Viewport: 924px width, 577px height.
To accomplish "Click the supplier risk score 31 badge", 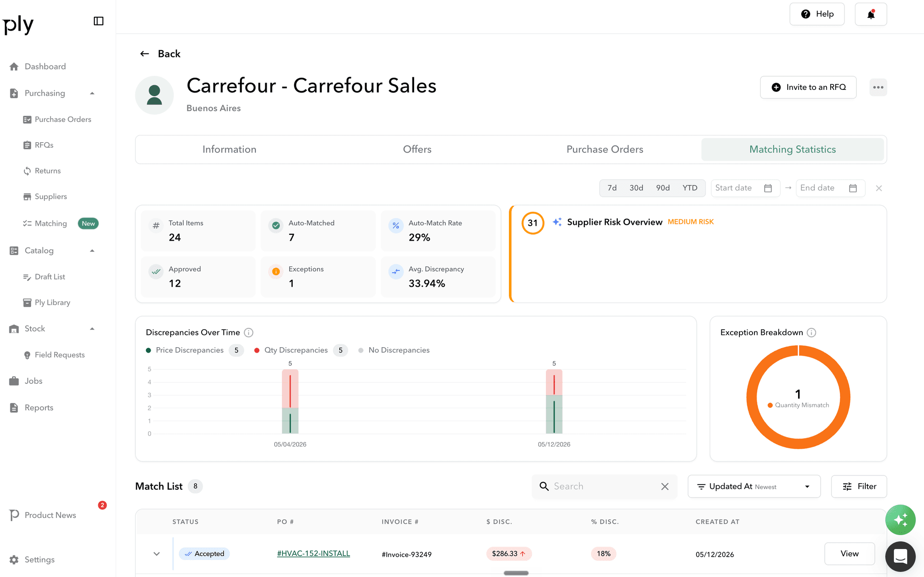I will click(x=533, y=223).
